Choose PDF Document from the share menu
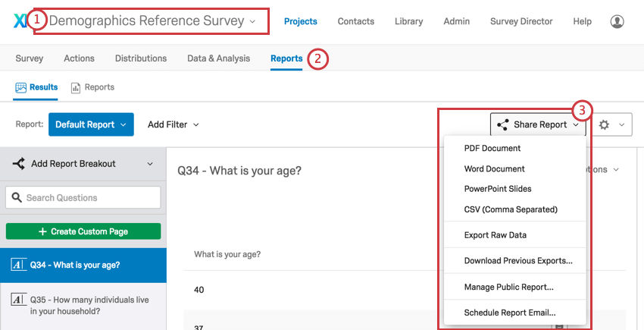 pyautogui.click(x=492, y=149)
